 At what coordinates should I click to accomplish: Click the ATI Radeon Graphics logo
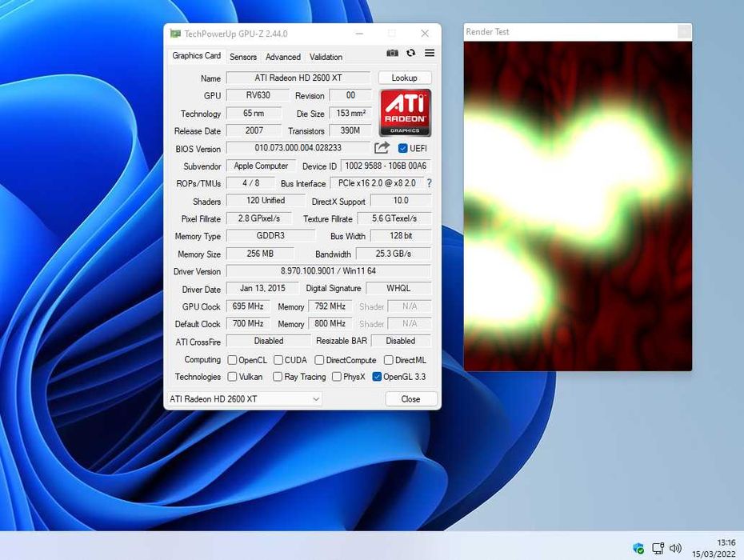point(406,113)
